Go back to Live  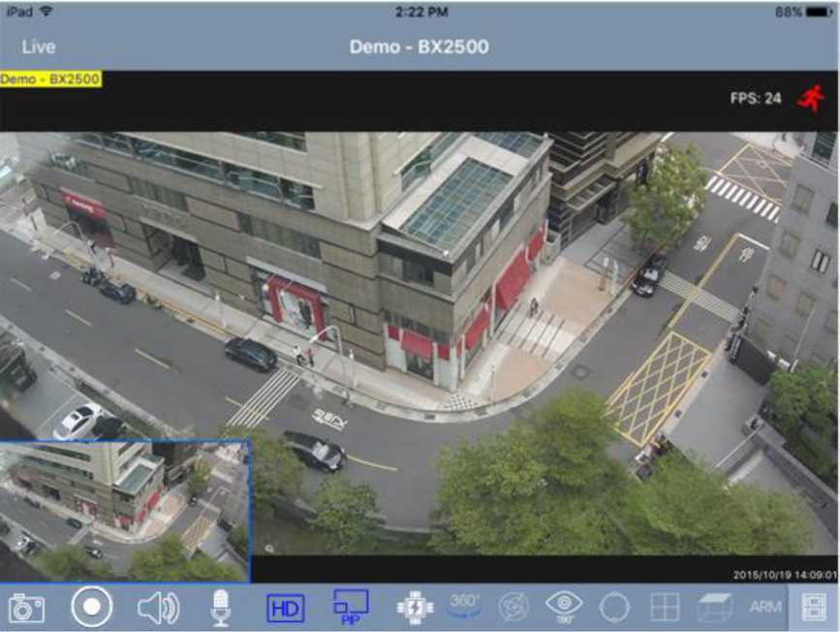point(39,47)
